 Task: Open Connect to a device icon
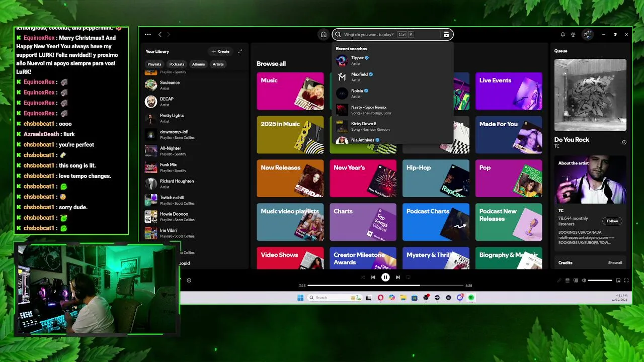pos(576,281)
